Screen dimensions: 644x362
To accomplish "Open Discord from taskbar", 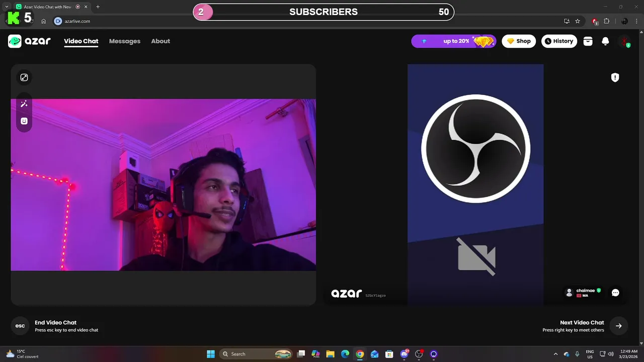I will 404,354.
